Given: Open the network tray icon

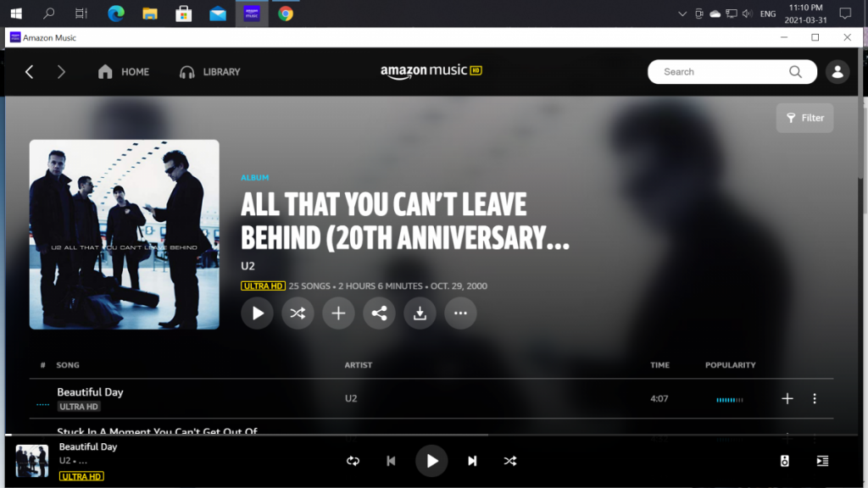Looking at the screenshot, I should (732, 14).
